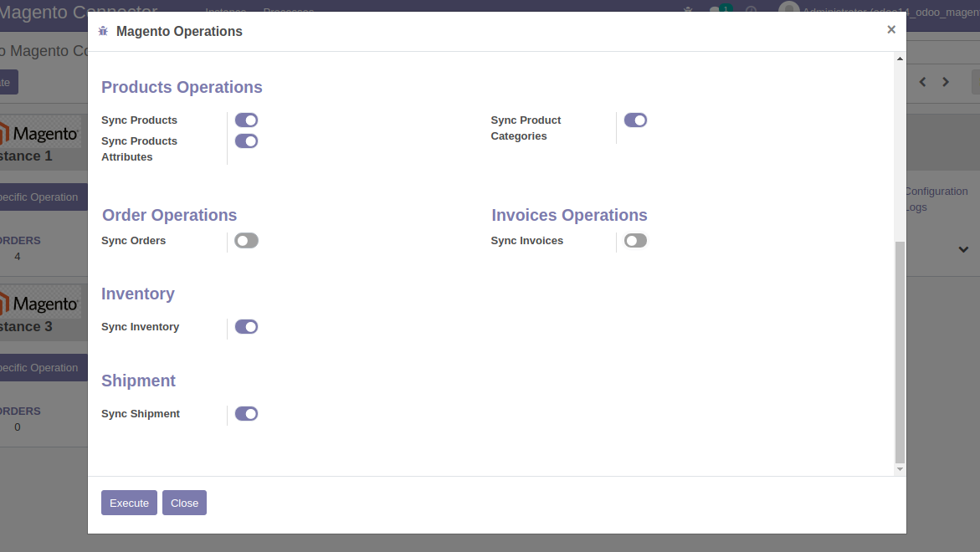Turn off Sync Products Attributes switch

pyautogui.click(x=246, y=141)
